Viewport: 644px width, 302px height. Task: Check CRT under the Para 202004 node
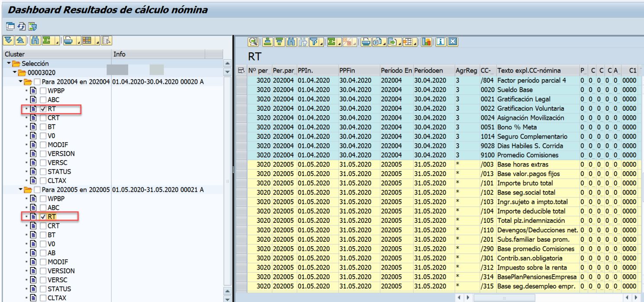(x=43, y=118)
